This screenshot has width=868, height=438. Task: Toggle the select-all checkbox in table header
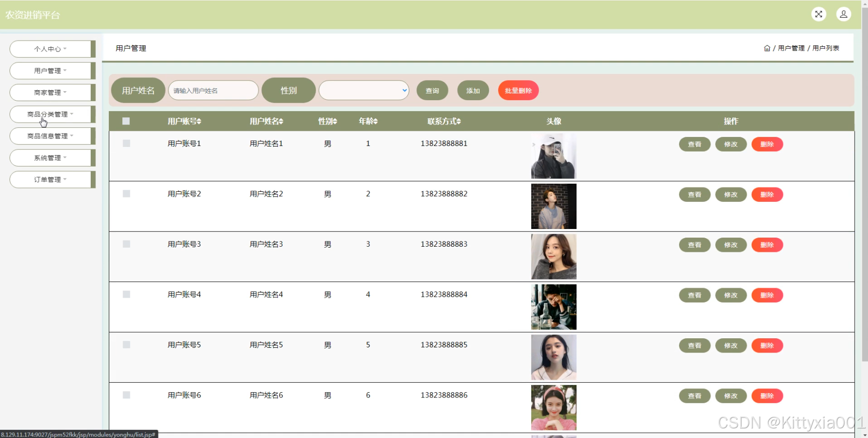pos(126,121)
